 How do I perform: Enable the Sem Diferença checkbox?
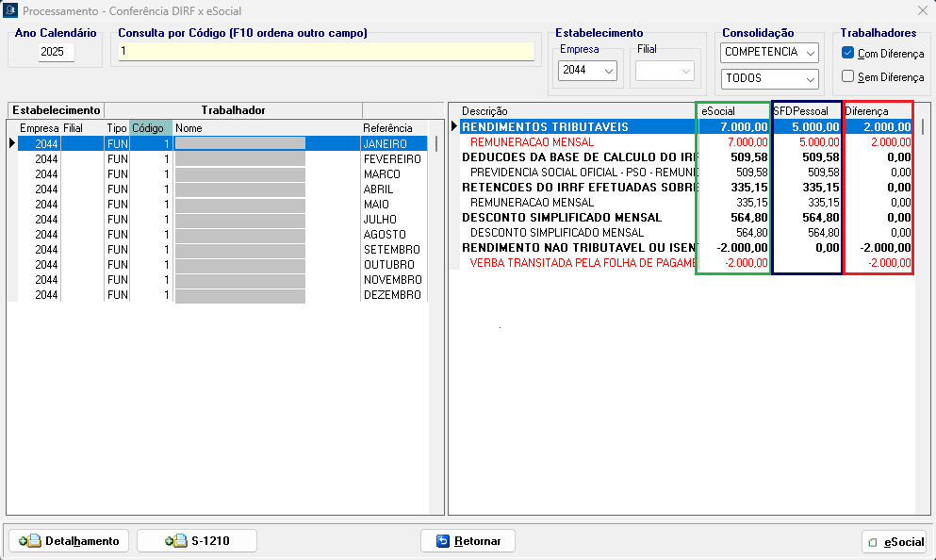point(848,76)
